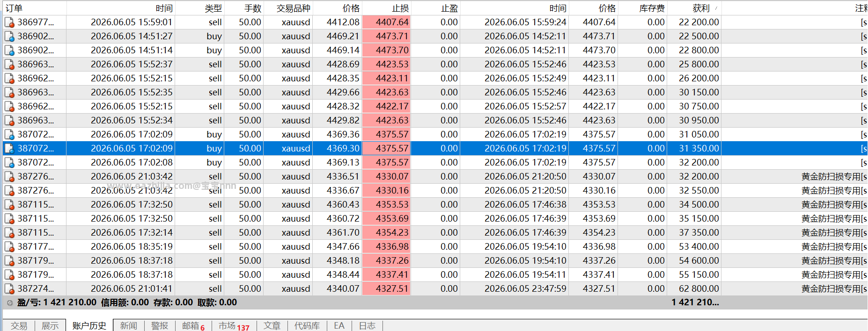Switch to the 新闻 tab
This screenshot has width=868, height=331.
(x=128, y=326)
